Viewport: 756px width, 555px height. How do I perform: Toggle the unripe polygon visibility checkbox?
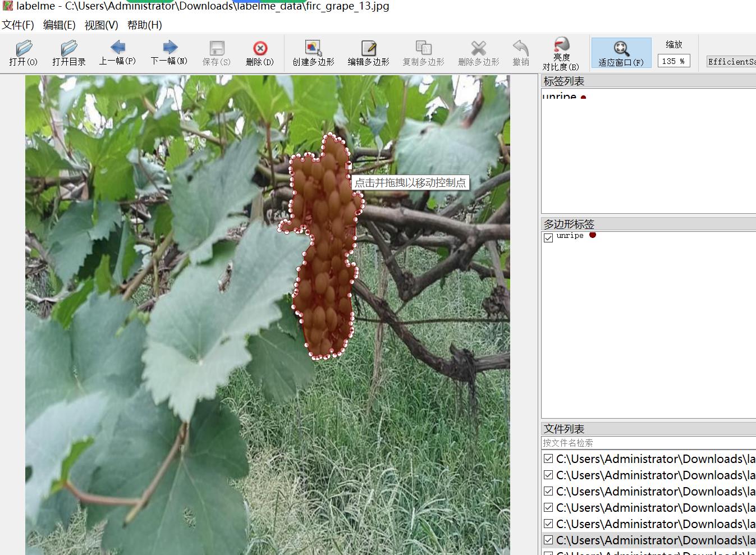[x=548, y=238]
